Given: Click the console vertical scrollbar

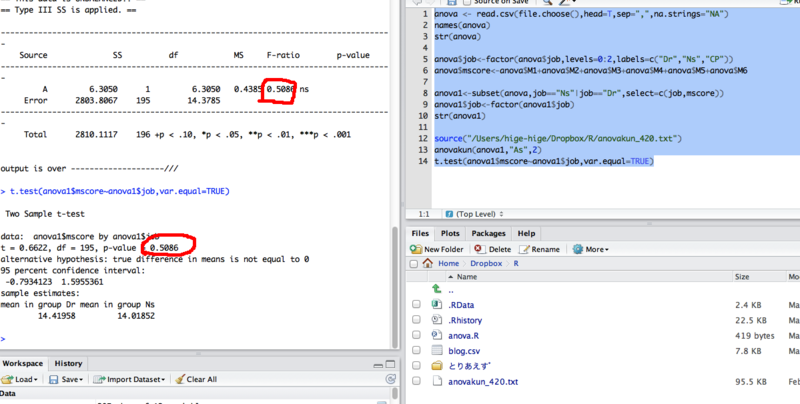Looking at the screenshot, I should coord(394,286).
